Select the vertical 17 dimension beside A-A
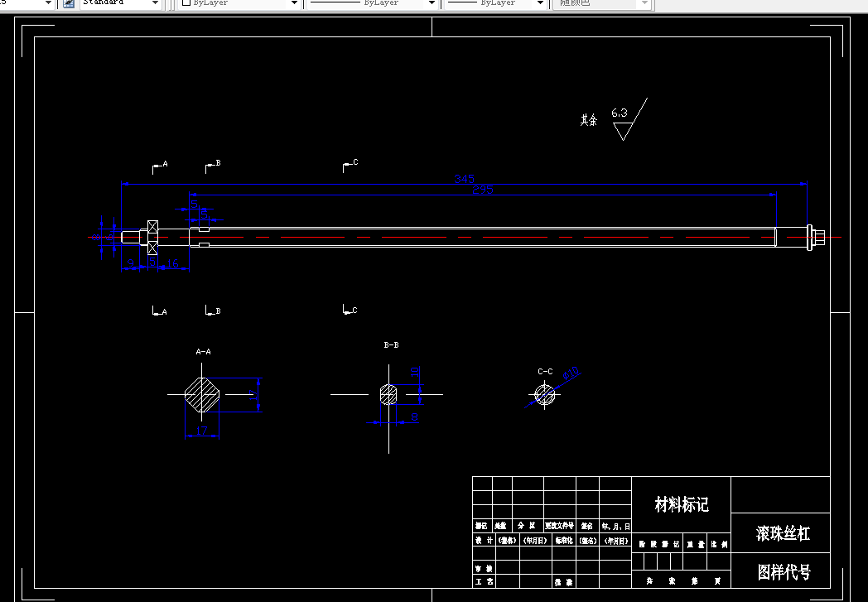868x602 pixels. point(253,394)
